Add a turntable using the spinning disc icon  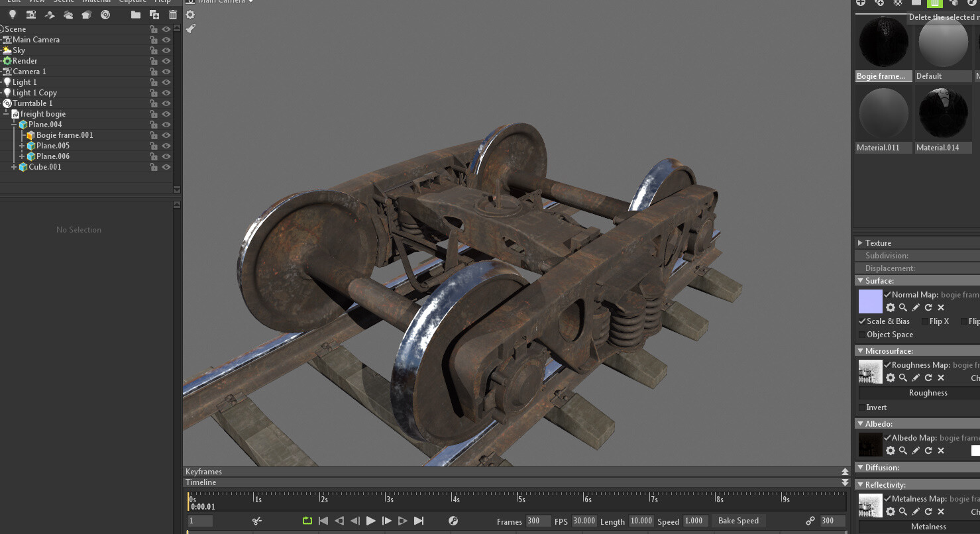(x=105, y=14)
